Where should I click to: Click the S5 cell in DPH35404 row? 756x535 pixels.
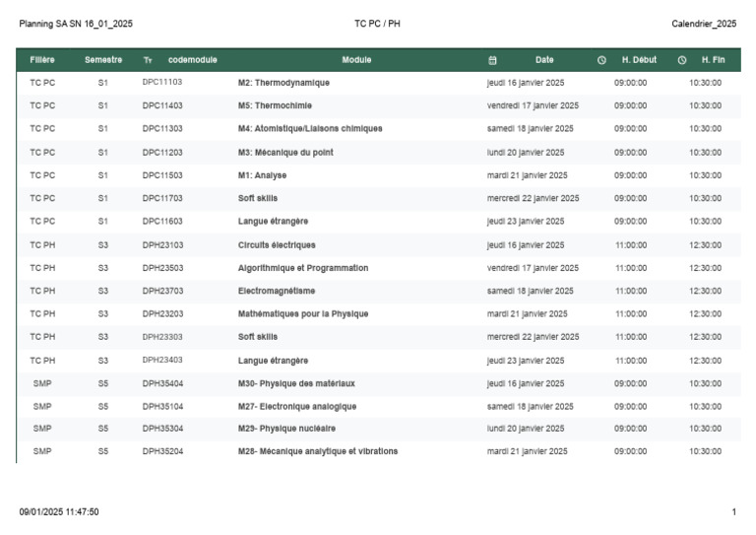103,384
